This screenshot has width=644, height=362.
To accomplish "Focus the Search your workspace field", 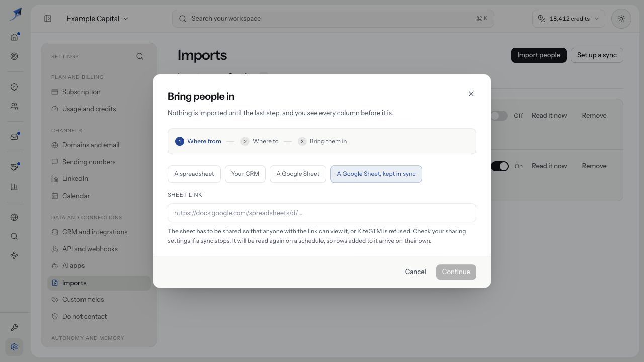I will (x=333, y=19).
